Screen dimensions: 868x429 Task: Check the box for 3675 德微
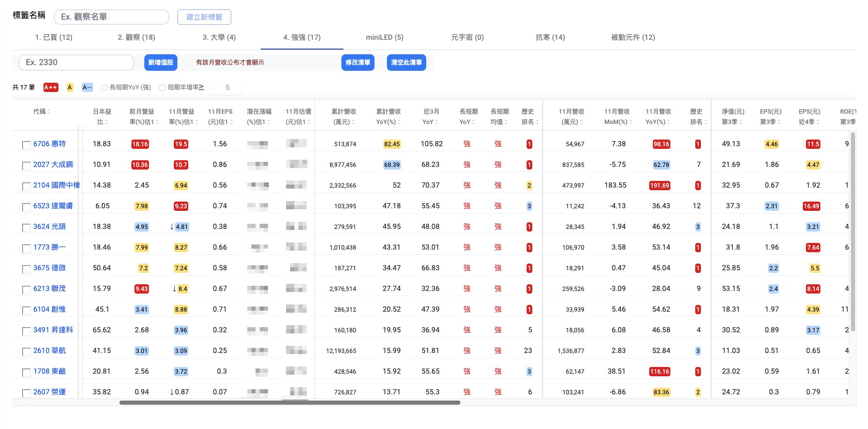(x=26, y=269)
